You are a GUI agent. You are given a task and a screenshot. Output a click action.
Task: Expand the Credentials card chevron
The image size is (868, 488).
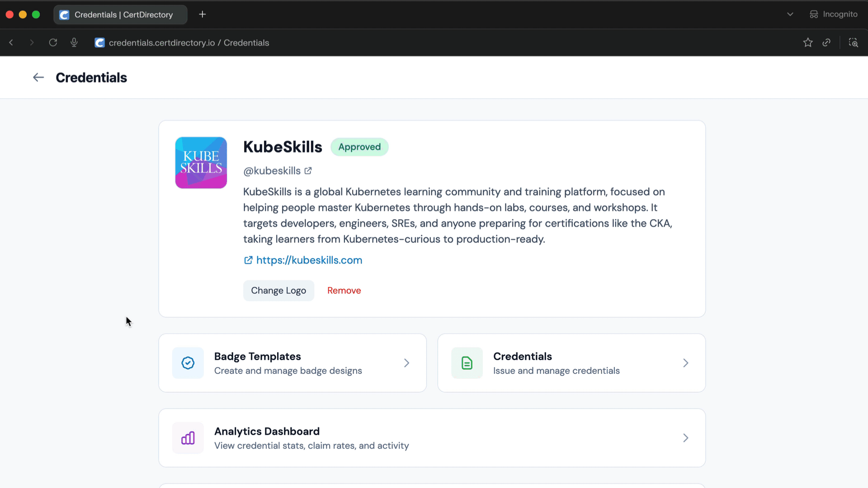(685, 363)
